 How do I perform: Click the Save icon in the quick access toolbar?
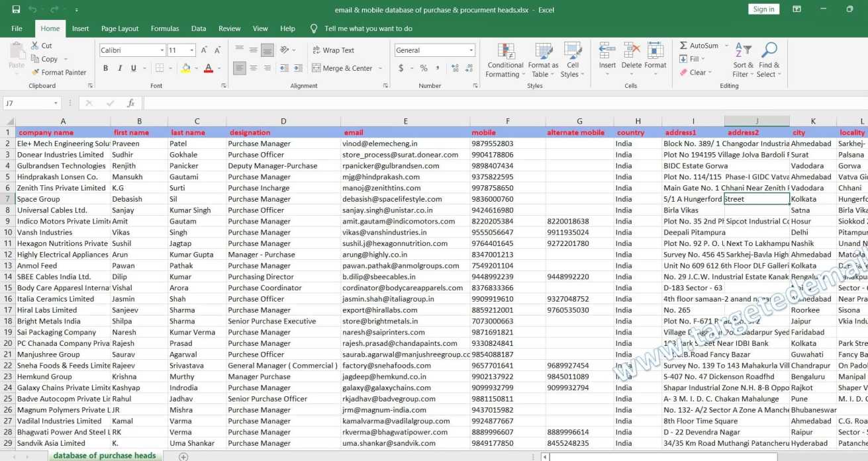16,10
